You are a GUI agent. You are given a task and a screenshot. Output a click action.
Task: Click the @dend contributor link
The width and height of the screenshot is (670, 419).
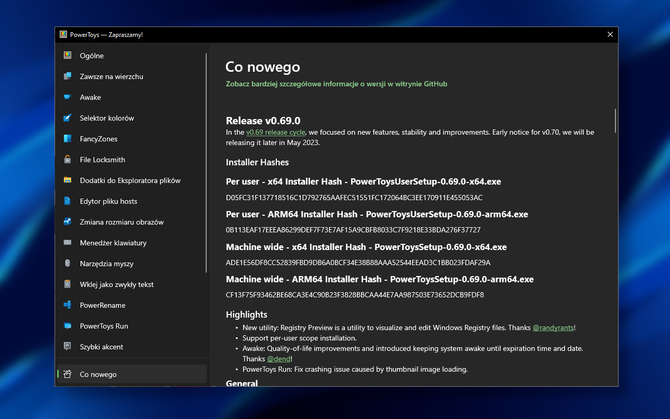tap(279, 358)
